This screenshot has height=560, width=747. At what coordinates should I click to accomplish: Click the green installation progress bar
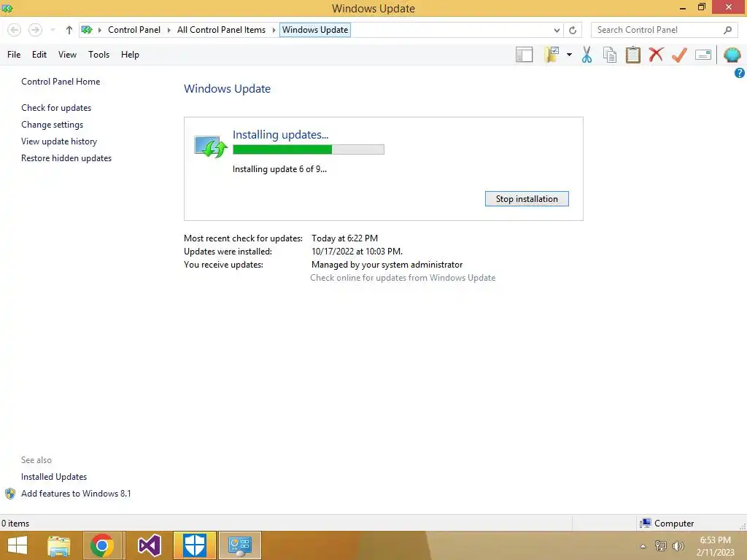point(309,149)
